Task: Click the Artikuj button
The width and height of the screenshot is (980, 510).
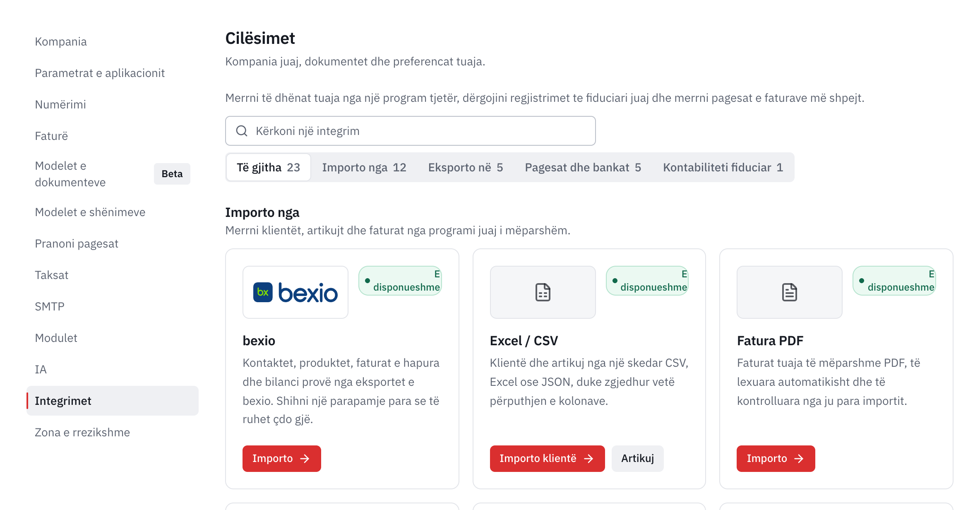Action: (x=637, y=459)
